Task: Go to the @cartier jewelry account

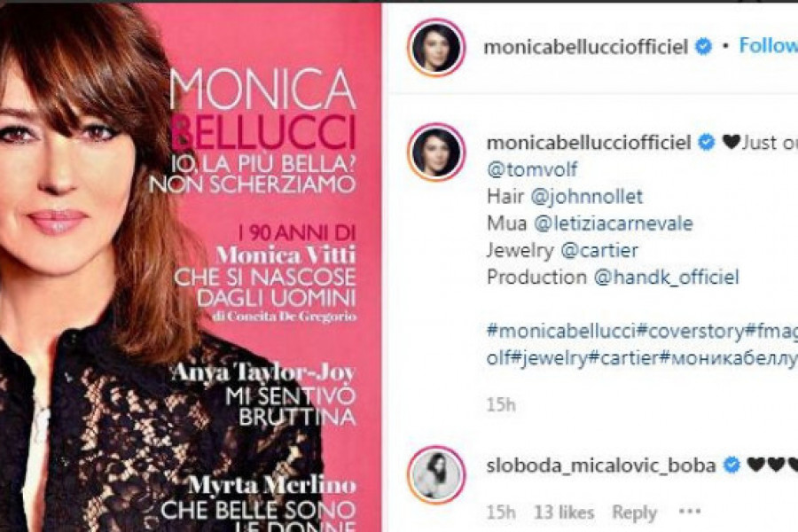Action: 599,250
